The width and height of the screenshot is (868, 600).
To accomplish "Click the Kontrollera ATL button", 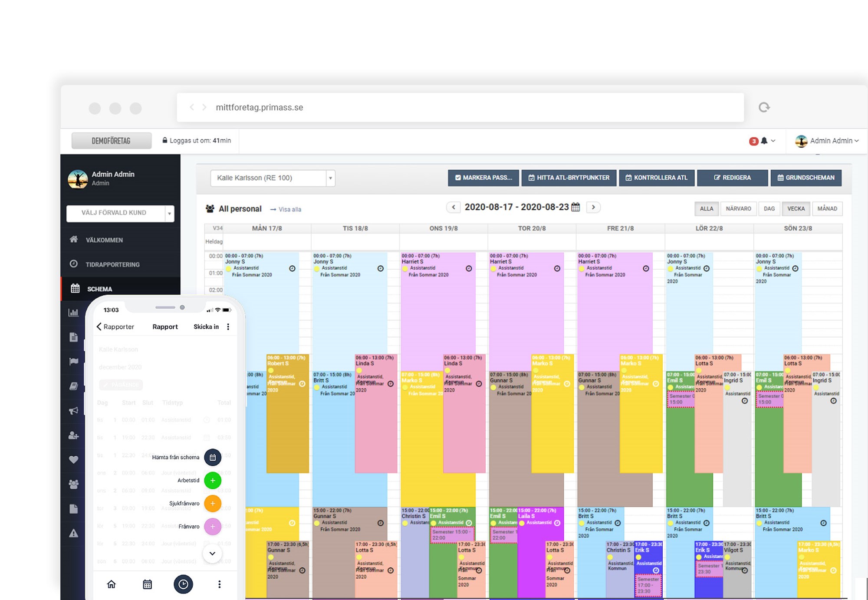I will [x=656, y=178].
